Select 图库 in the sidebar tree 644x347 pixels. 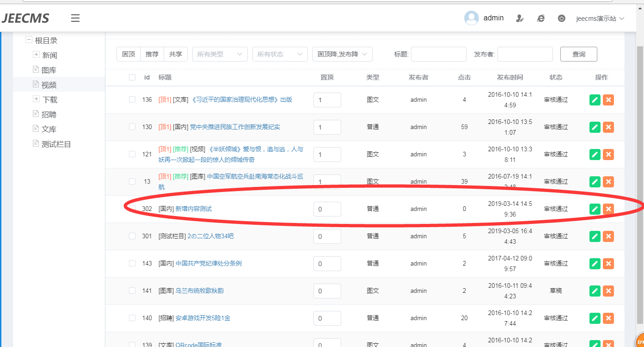[49, 70]
